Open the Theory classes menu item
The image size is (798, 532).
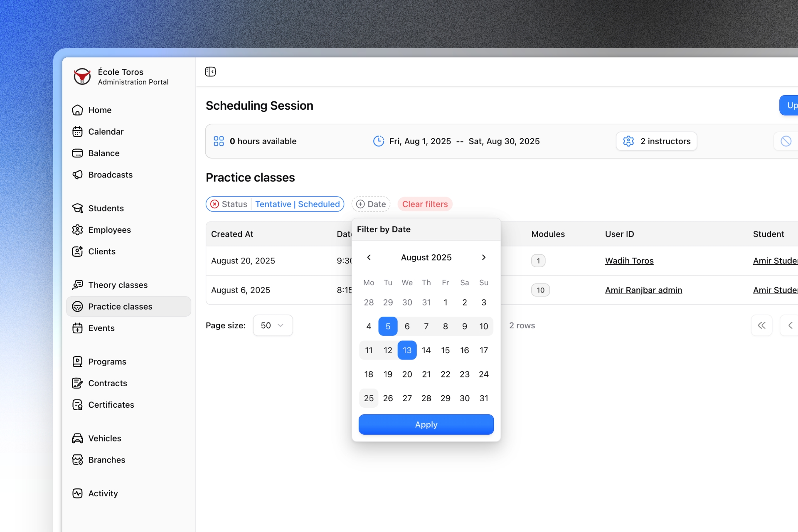point(118,285)
